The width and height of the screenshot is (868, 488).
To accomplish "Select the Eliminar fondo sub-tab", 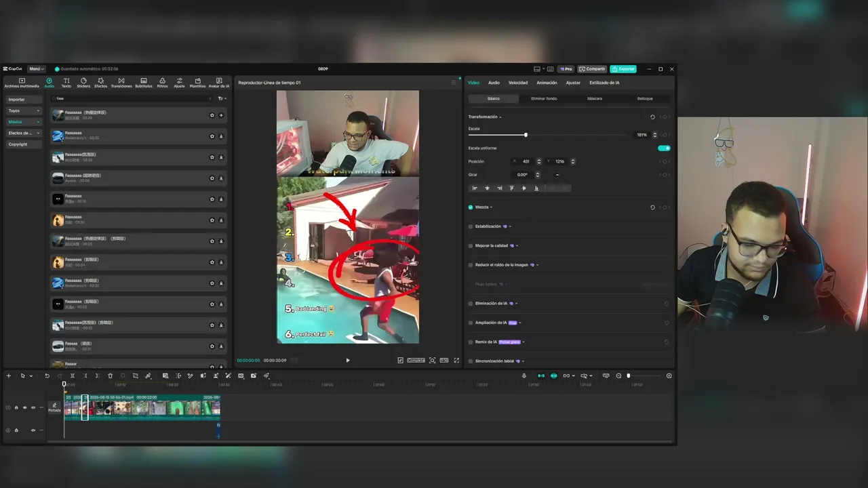I will pos(544,99).
